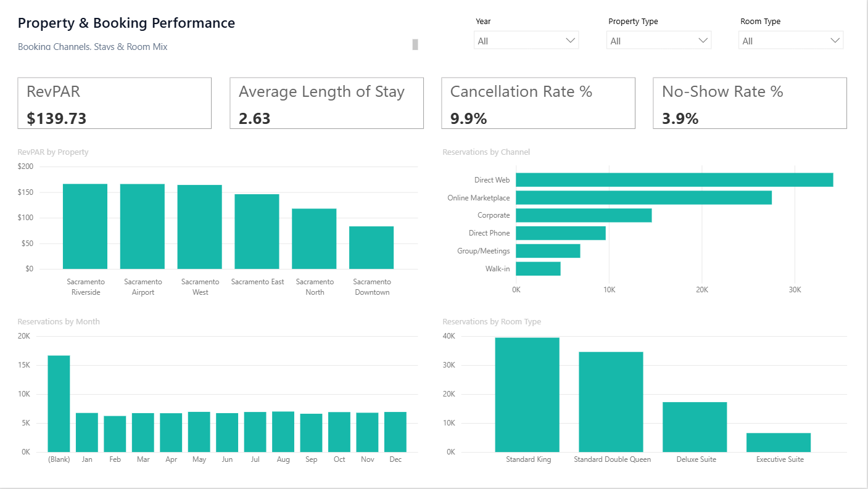This screenshot has height=489, width=868.
Task: Click the Feb reservations bar
Action: coord(115,434)
